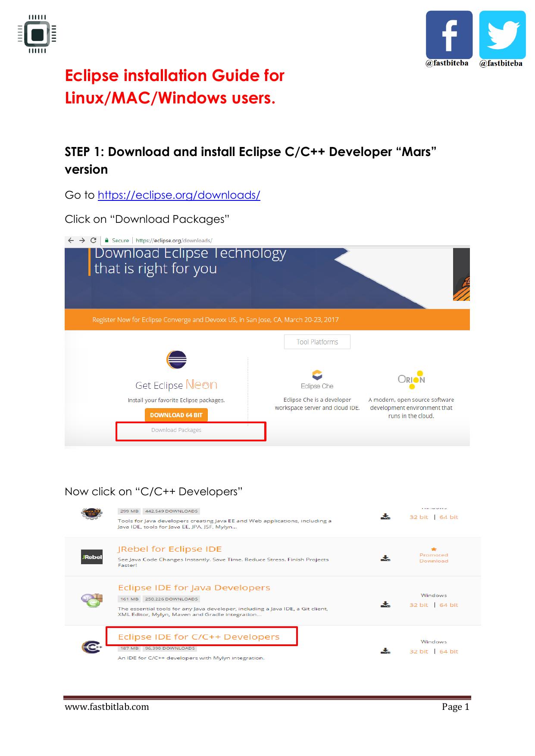Click the Java Developers package icon

coord(92,600)
